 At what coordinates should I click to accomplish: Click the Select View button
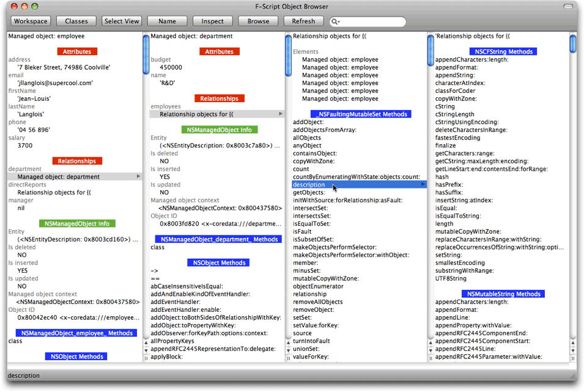(122, 21)
